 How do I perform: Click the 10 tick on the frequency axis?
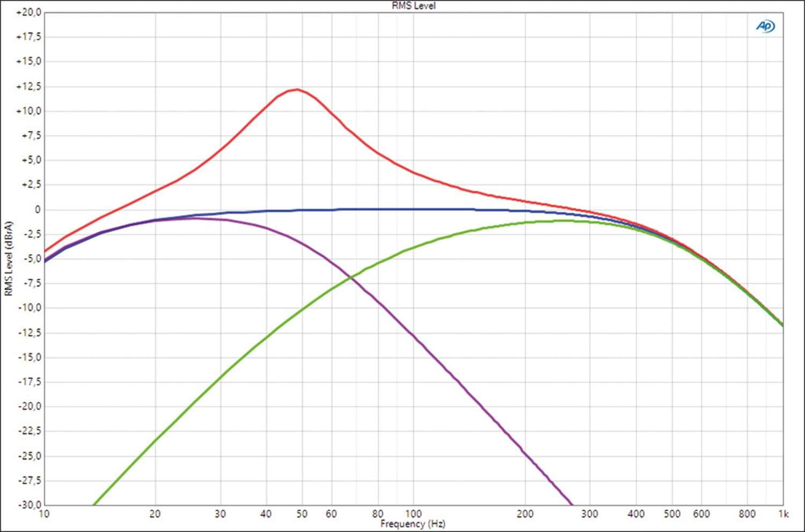tap(44, 514)
